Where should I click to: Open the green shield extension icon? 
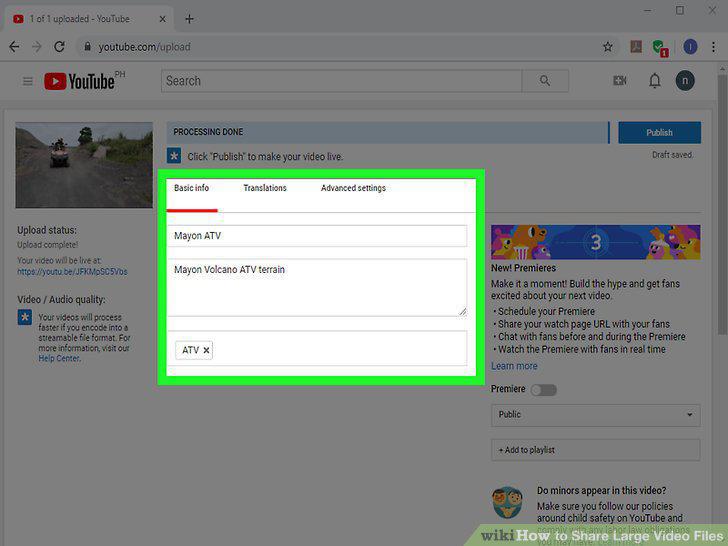point(660,48)
